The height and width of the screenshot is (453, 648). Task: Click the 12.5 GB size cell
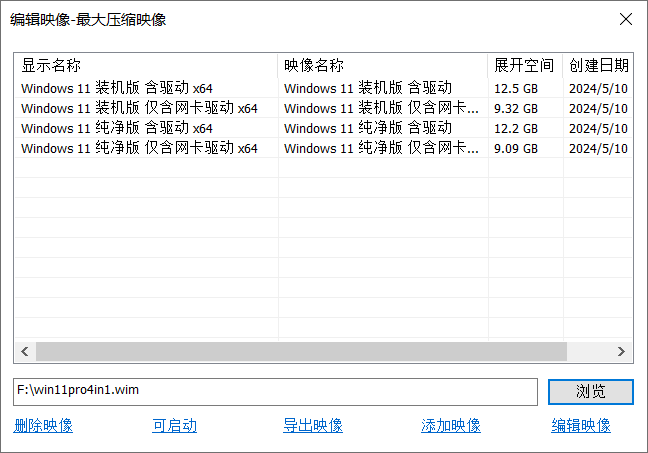[516, 88]
